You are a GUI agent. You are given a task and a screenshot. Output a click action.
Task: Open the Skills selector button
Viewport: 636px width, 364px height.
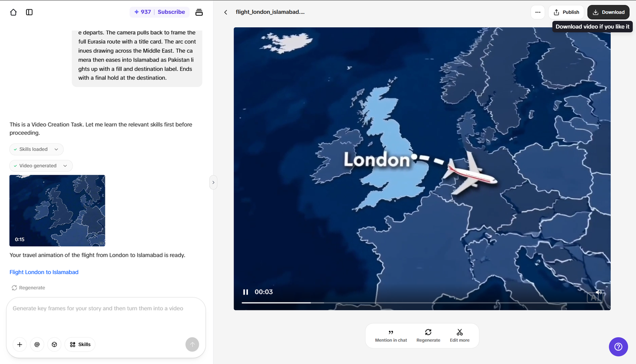pos(80,345)
